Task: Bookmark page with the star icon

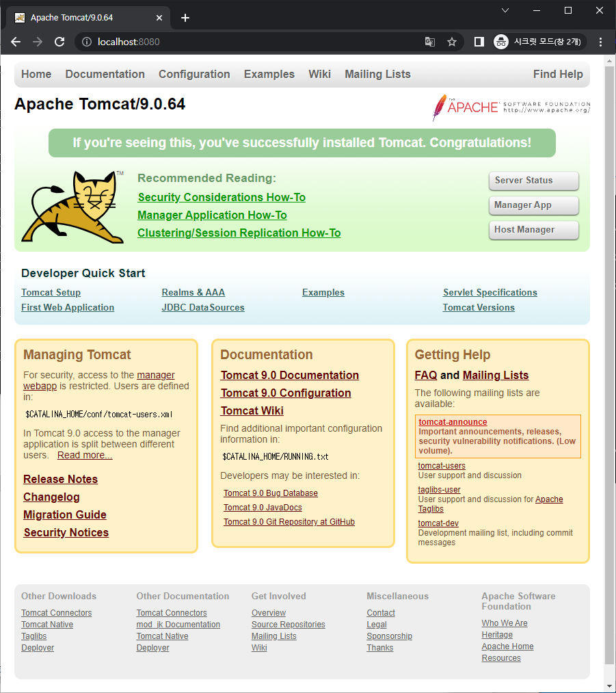Action: 451,42
